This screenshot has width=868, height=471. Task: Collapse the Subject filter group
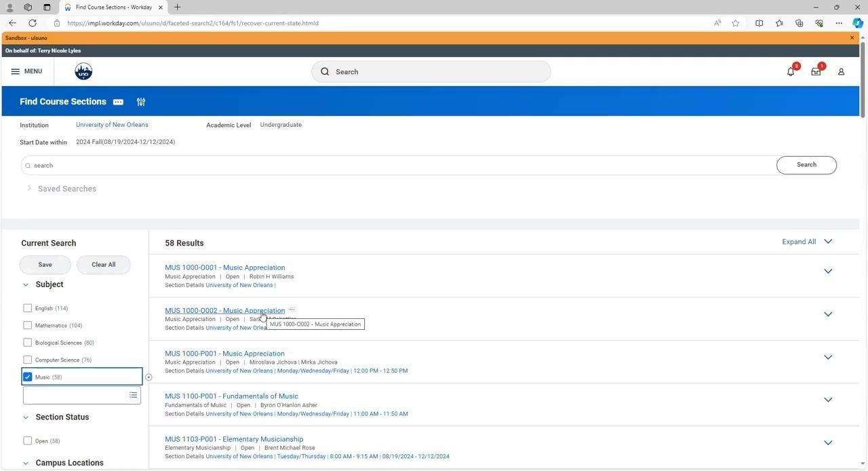click(x=26, y=285)
